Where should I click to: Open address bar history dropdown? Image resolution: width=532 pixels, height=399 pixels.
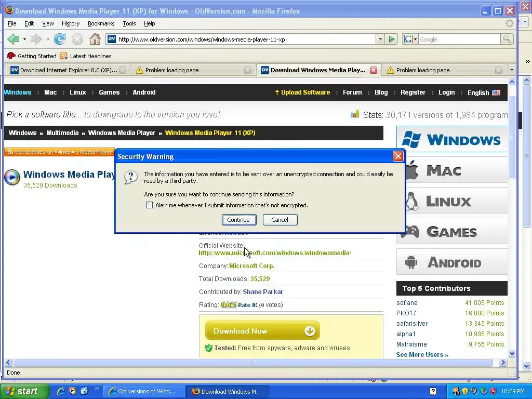[380, 39]
